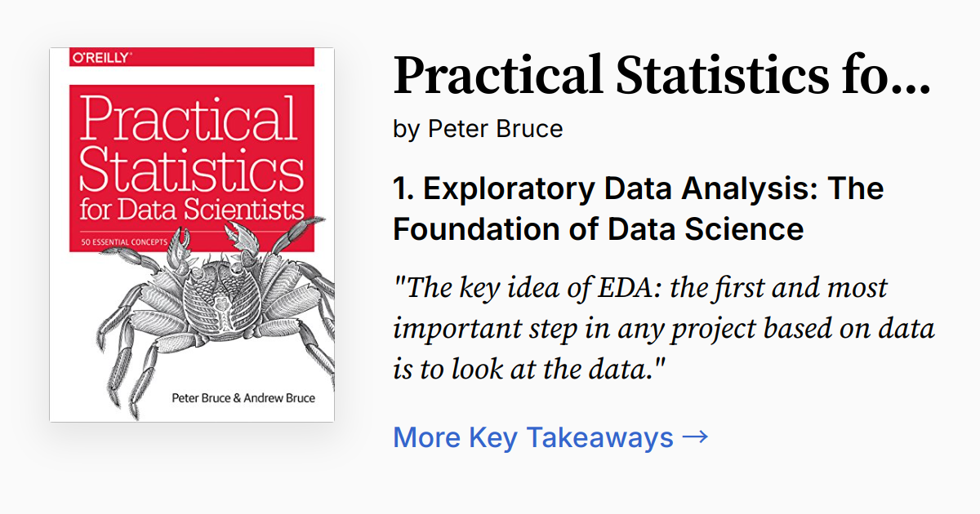Click the crab's shell on the cover

click(217, 299)
